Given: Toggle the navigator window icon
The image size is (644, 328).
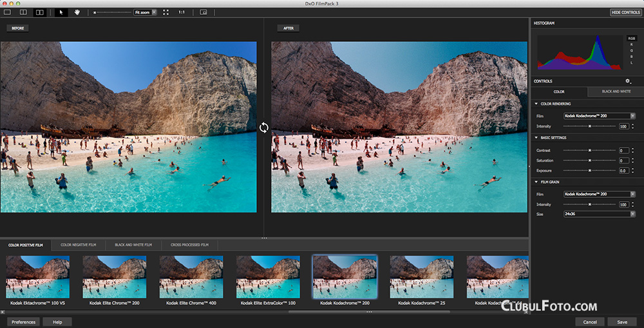Looking at the screenshot, I should coord(204,12).
